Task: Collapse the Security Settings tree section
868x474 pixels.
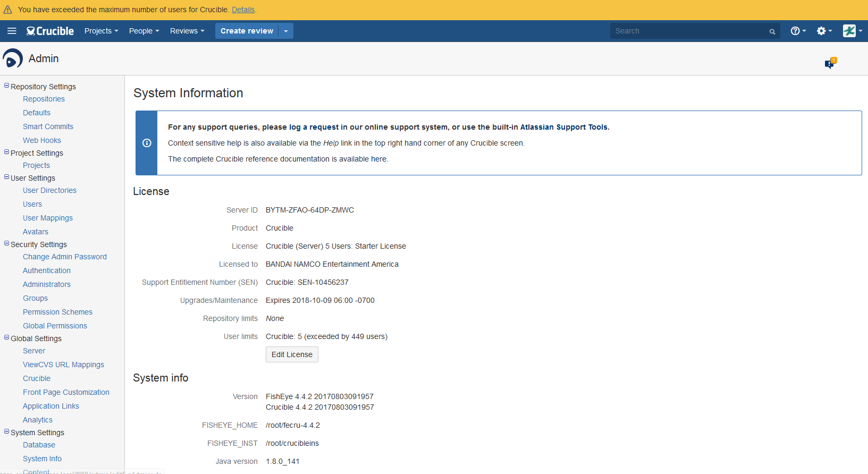Action: 7,243
